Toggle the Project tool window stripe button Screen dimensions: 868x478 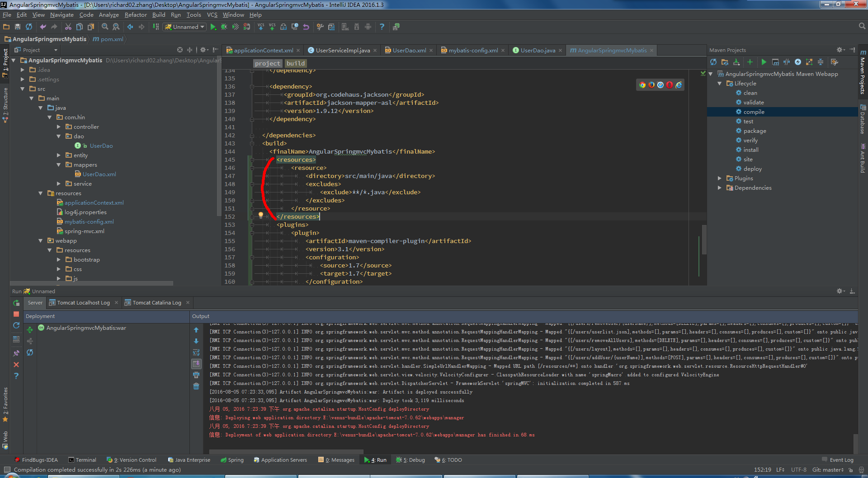tap(5, 63)
